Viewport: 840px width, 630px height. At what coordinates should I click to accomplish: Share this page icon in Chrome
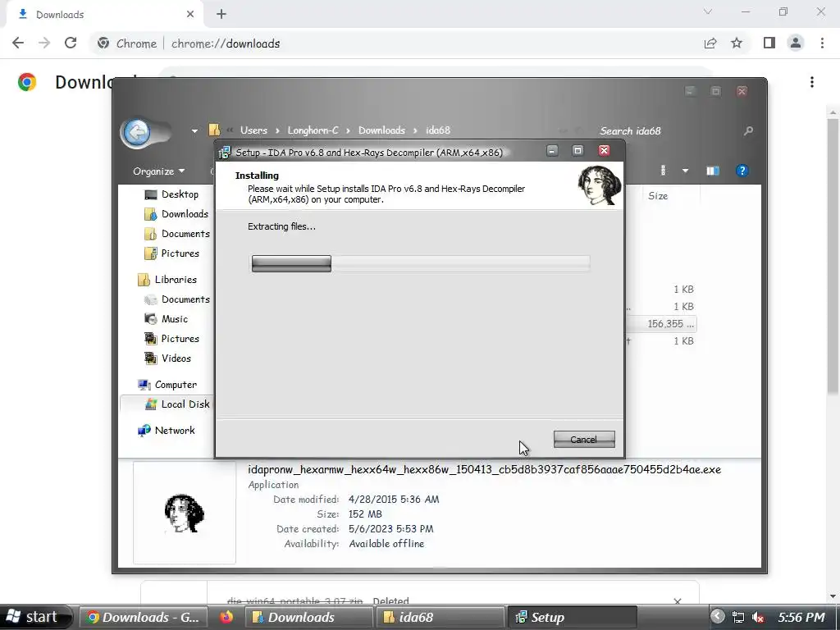(x=710, y=43)
